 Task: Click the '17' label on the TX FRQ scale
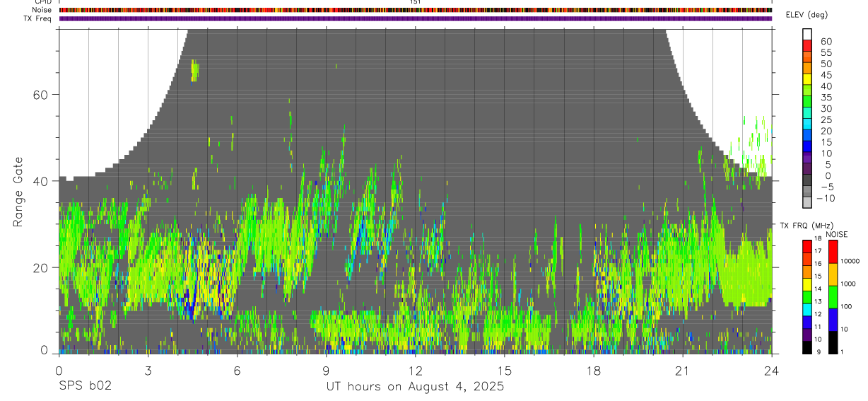817,251
